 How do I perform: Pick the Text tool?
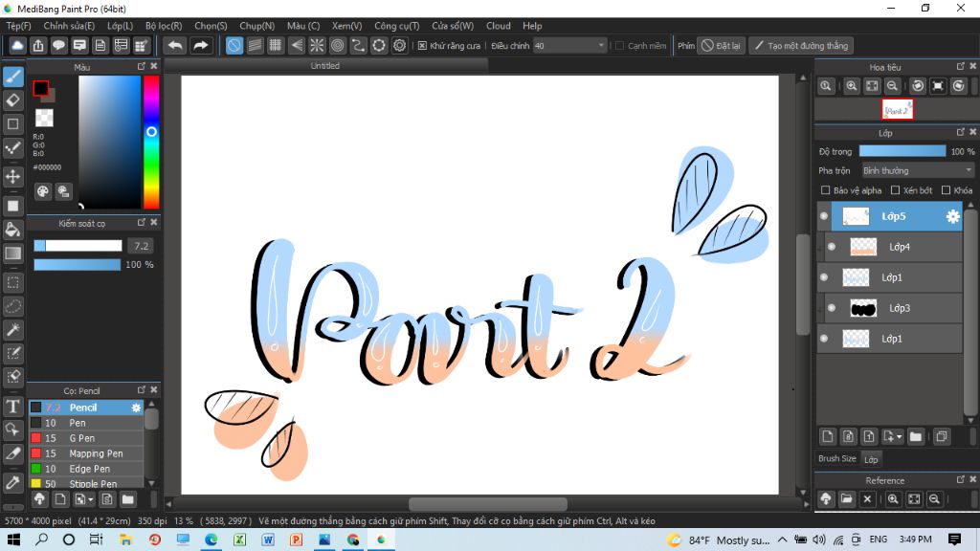(x=13, y=407)
